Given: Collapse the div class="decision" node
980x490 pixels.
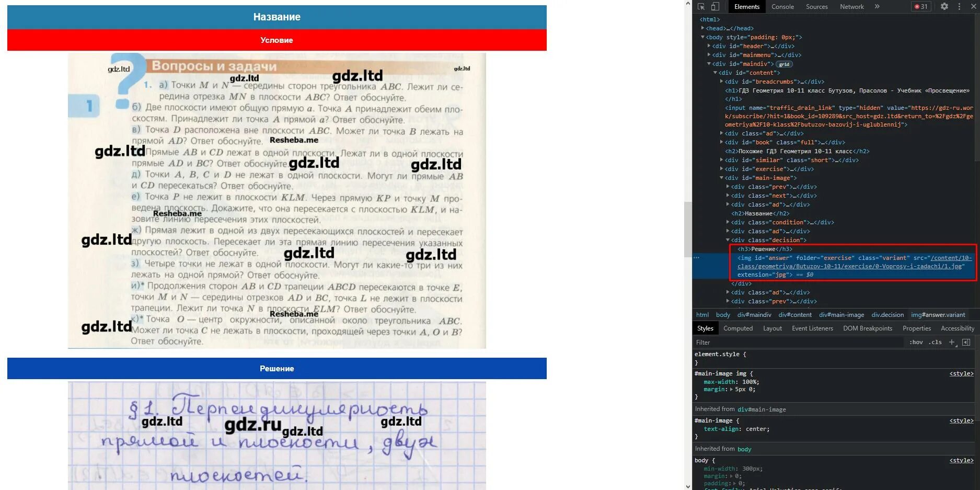Looking at the screenshot, I should (x=728, y=240).
